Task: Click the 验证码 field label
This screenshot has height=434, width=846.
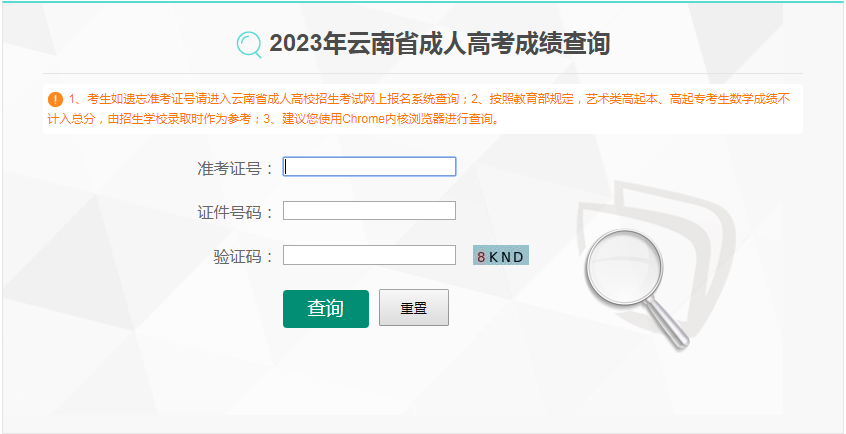Action: [244, 257]
